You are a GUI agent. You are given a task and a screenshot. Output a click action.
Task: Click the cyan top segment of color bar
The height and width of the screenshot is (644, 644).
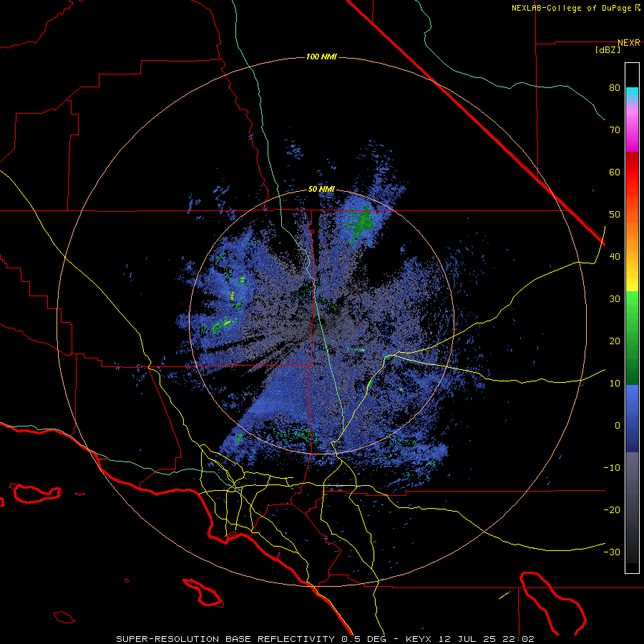632,92
